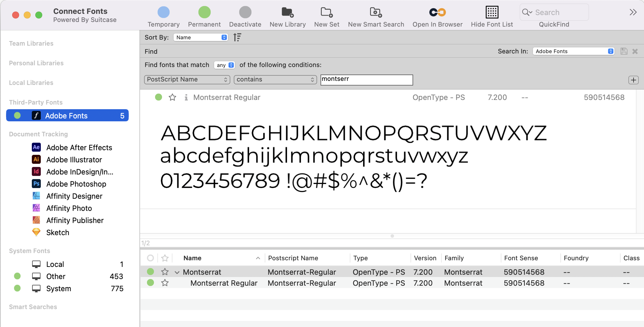Click the Save smart search button
Screen dimensions: 644x327
(x=624, y=51)
